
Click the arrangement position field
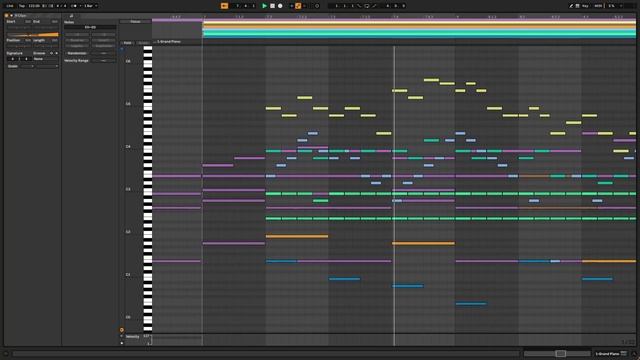click(245, 6)
